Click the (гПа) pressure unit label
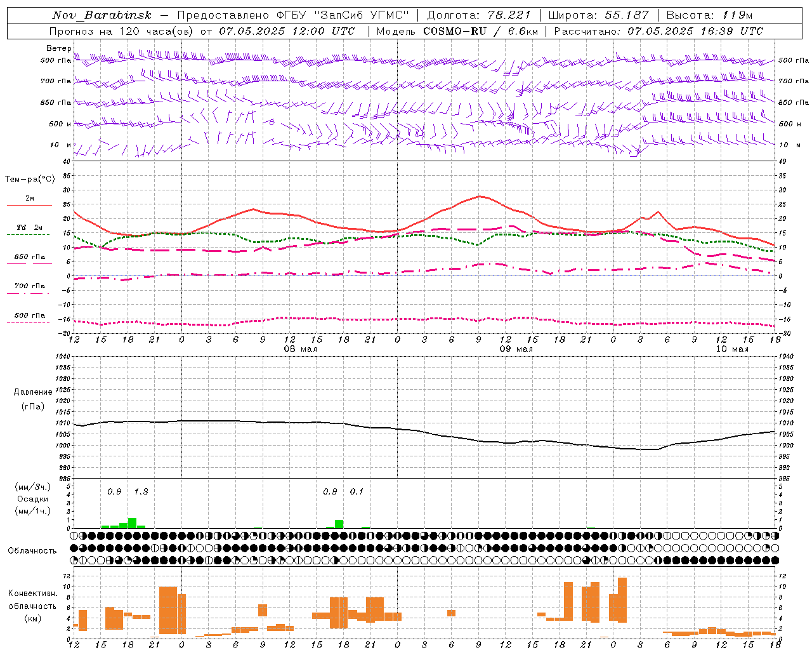812x650 pixels. (33, 406)
